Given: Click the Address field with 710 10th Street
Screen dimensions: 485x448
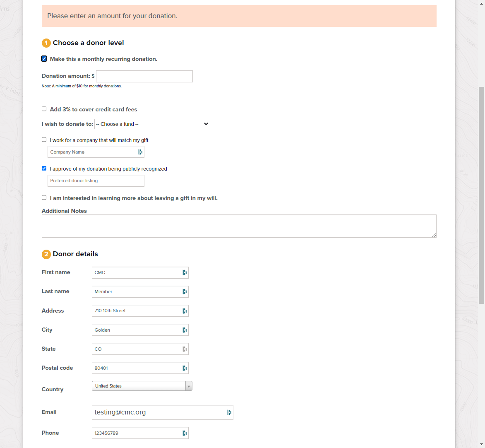Looking at the screenshot, I should click(x=140, y=311).
